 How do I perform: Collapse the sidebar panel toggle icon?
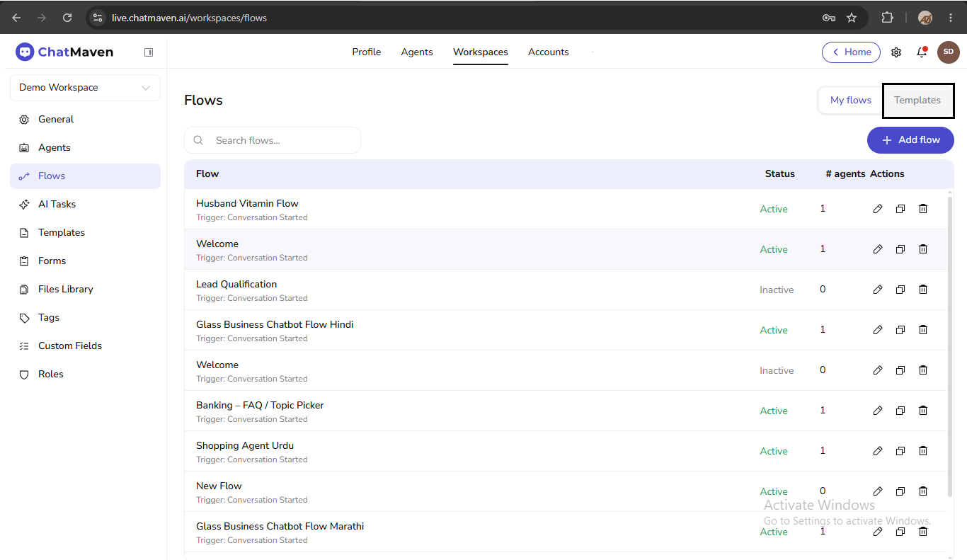point(149,52)
